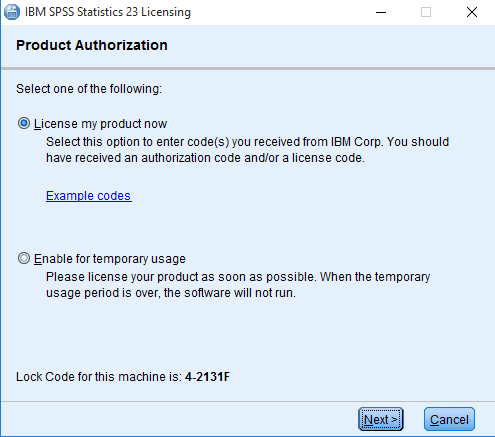The width and height of the screenshot is (495, 437).
Task: Click the temporary usage warning paragraph
Action: [238, 285]
